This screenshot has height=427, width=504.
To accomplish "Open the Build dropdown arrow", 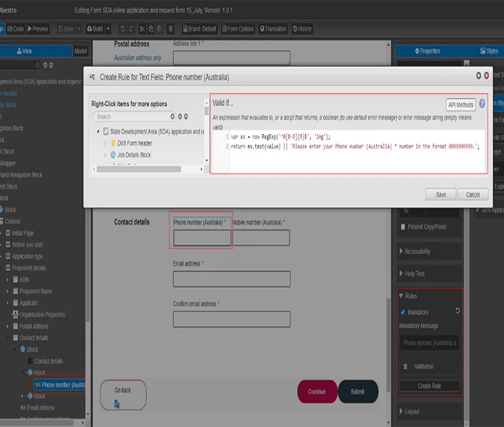I will point(108,29).
